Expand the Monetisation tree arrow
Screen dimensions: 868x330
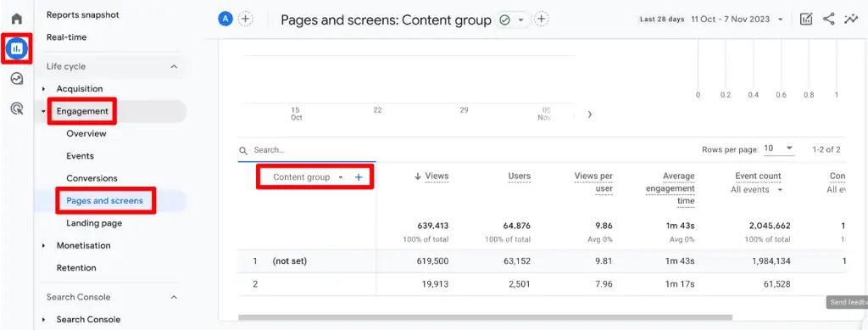tap(44, 246)
